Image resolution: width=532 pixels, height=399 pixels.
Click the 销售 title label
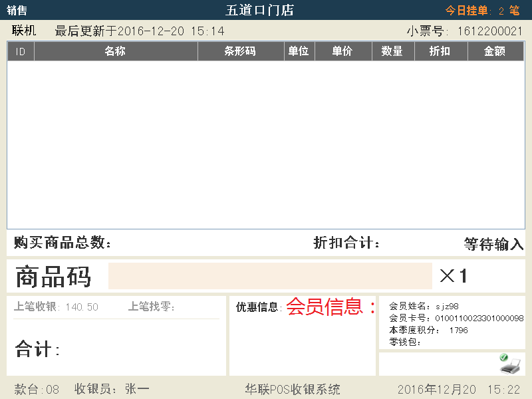pos(17,10)
